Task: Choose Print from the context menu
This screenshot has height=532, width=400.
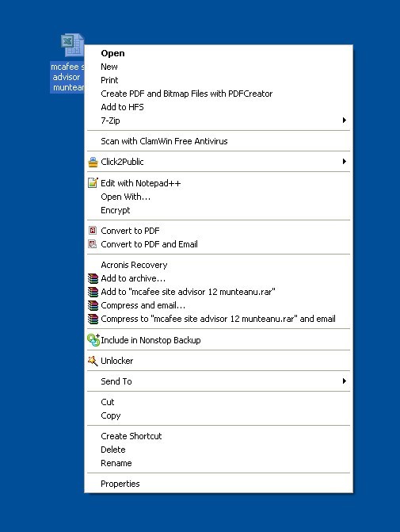Action: 219,80
